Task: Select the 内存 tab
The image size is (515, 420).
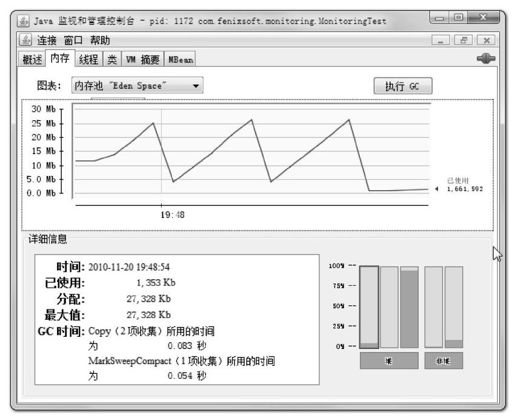Action: point(60,58)
